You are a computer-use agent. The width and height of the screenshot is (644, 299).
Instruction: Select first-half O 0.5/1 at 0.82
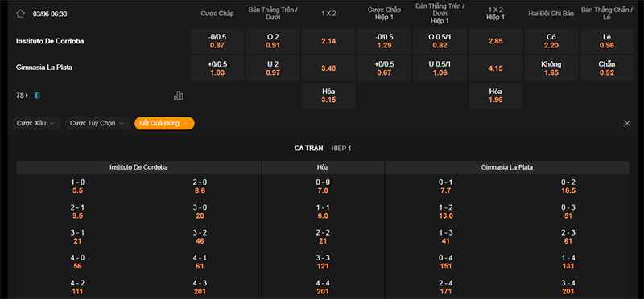pos(440,41)
